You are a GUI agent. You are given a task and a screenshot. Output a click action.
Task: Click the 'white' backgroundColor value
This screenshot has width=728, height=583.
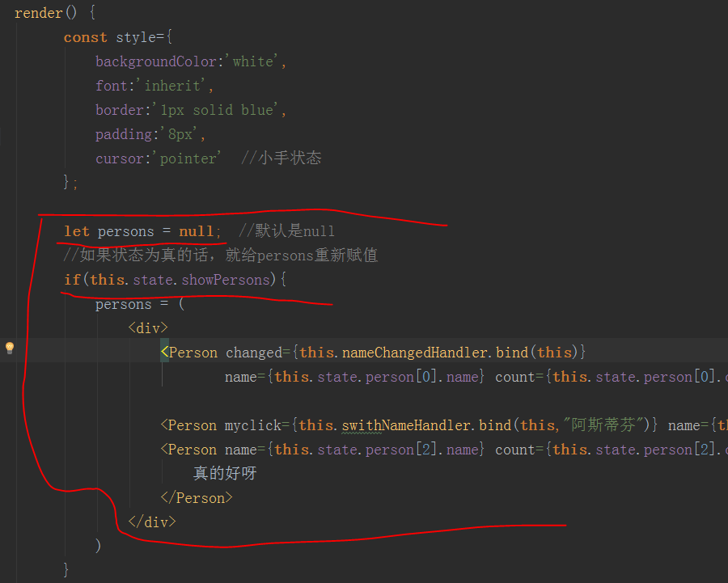[252, 61]
